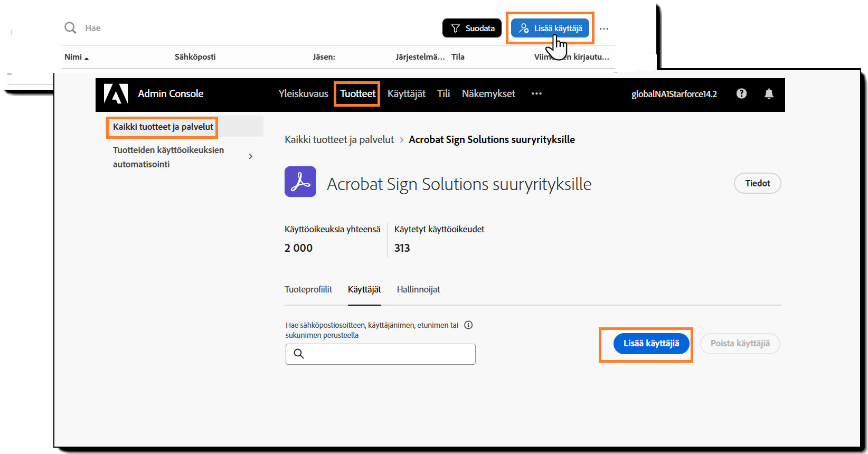Open product details with Tiedot button
The width and height of the screenshot is (868, 454).
coord(758,183)
